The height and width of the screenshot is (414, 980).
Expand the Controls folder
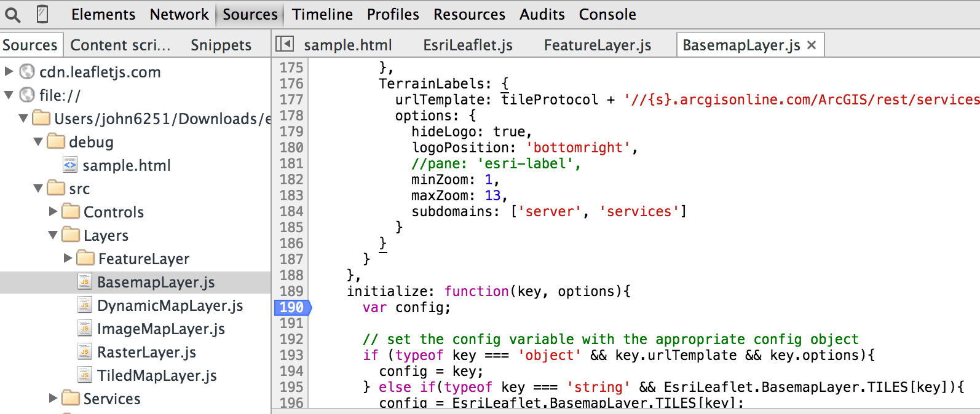click(53, 211)
